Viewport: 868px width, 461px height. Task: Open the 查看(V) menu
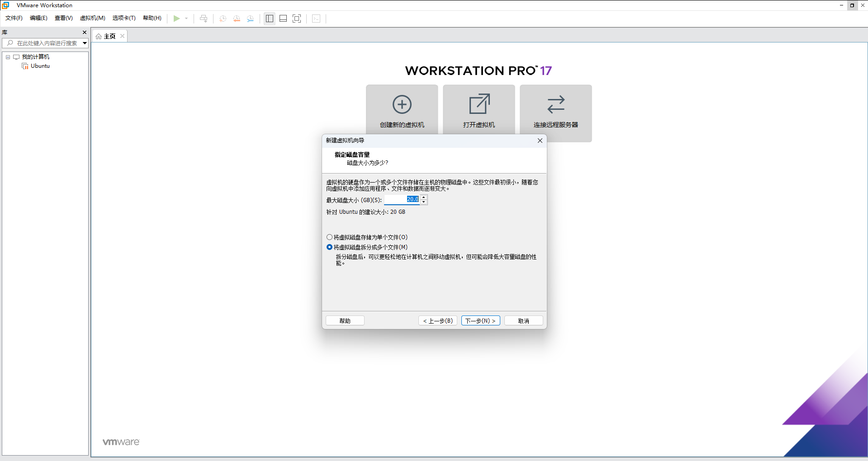tap(63, 18)
